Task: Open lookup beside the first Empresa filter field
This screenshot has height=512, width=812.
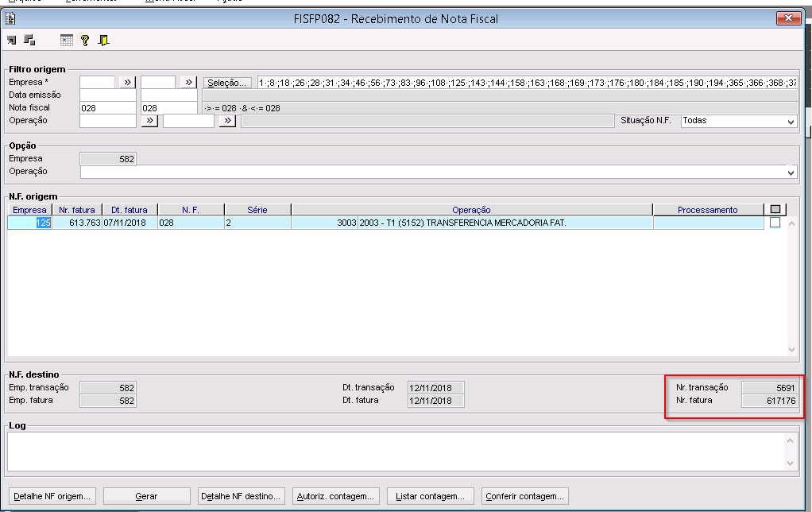Action: [127, 83]
